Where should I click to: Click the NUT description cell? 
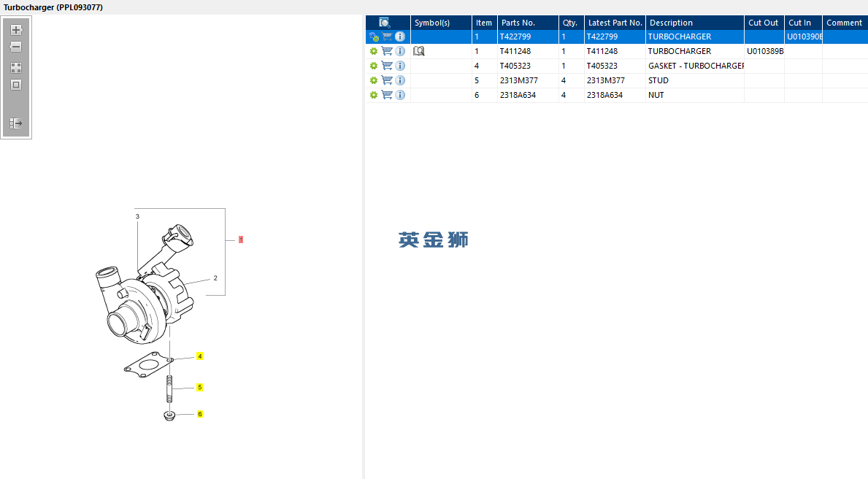coord(695,95)
